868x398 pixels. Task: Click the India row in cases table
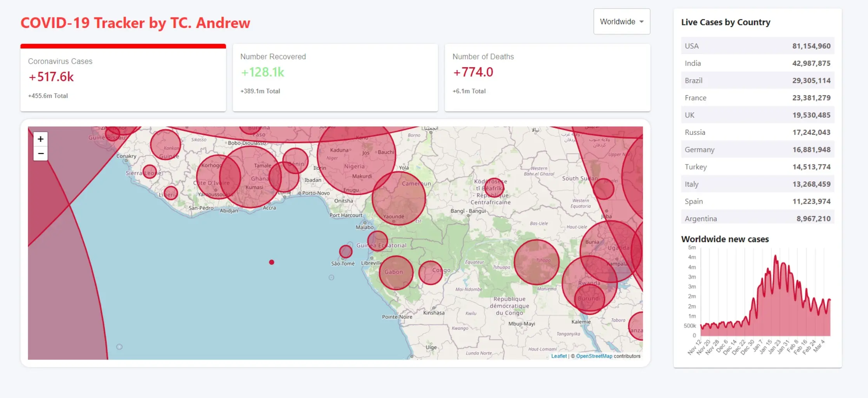pyautogui.click(x=757, y=63)
